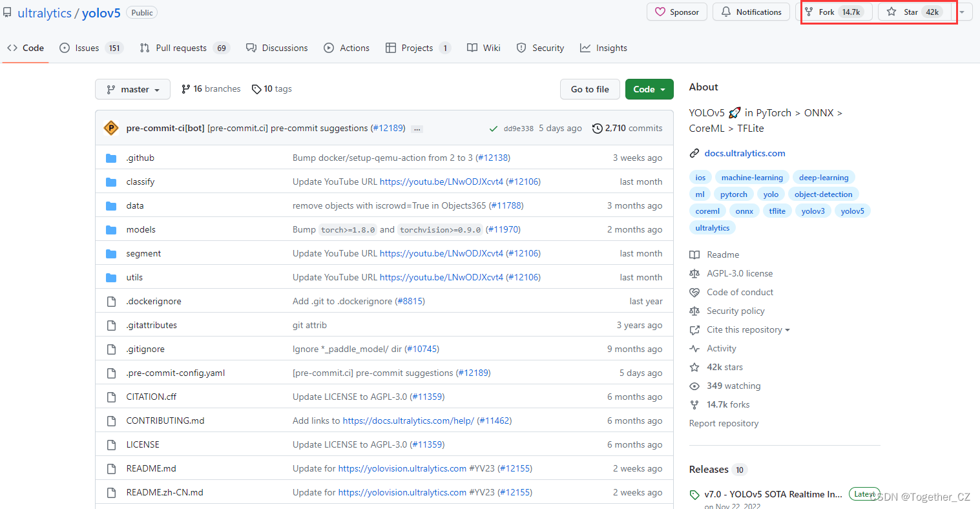Click the tag icon beside v7.0 release
Screen dimensions: 980x509
(694, 495)
